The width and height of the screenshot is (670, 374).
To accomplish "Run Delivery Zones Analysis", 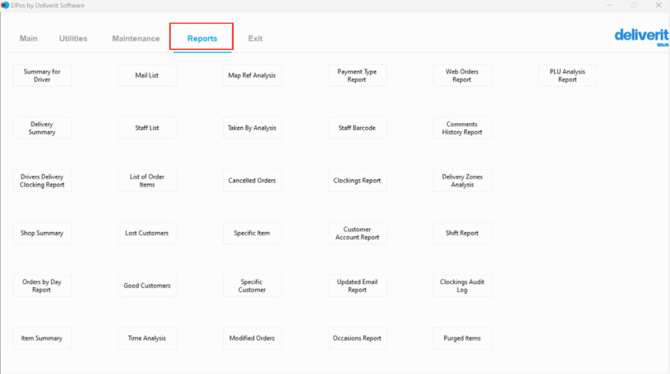I will (x=462, y=180).
